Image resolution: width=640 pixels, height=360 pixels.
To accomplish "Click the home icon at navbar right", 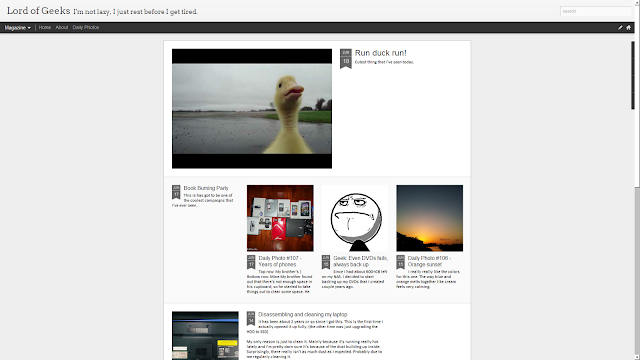I will 629,27.
